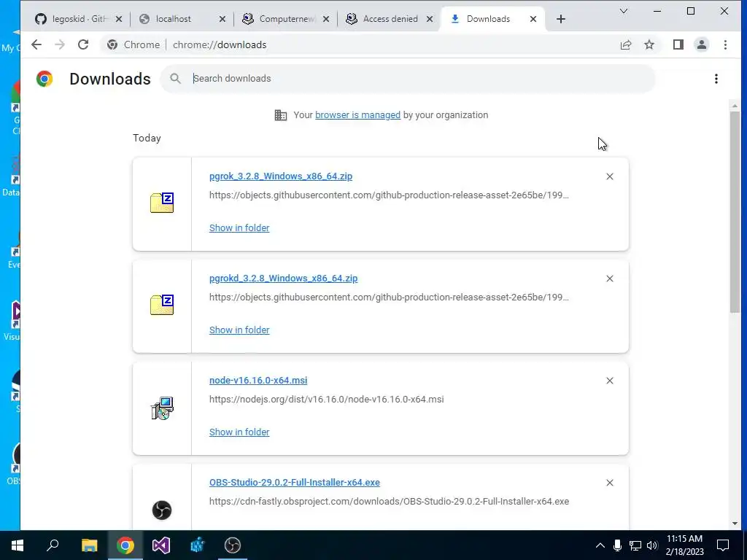The width and height of the screenshot is (747, 560).
Task: Click the pgrok zip source URL text
Action: (389, 195)
